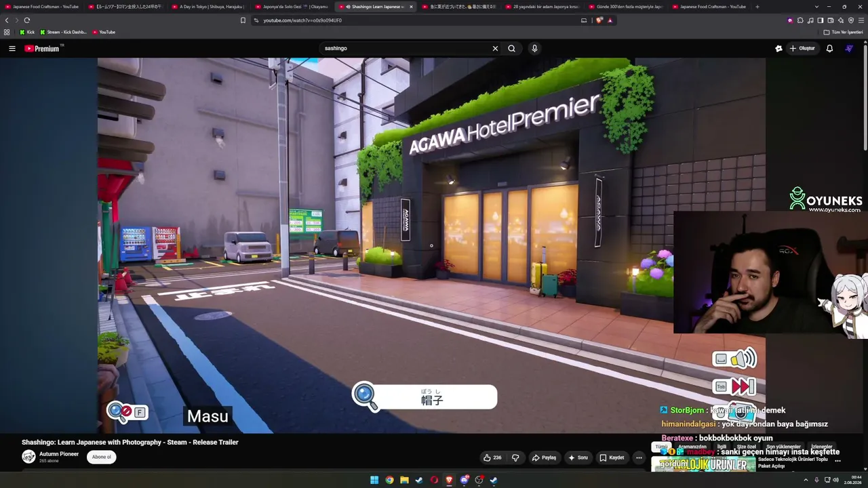The image size is (868, 488).
Task: Click the browser back arrow
Action: click(7, 20)
